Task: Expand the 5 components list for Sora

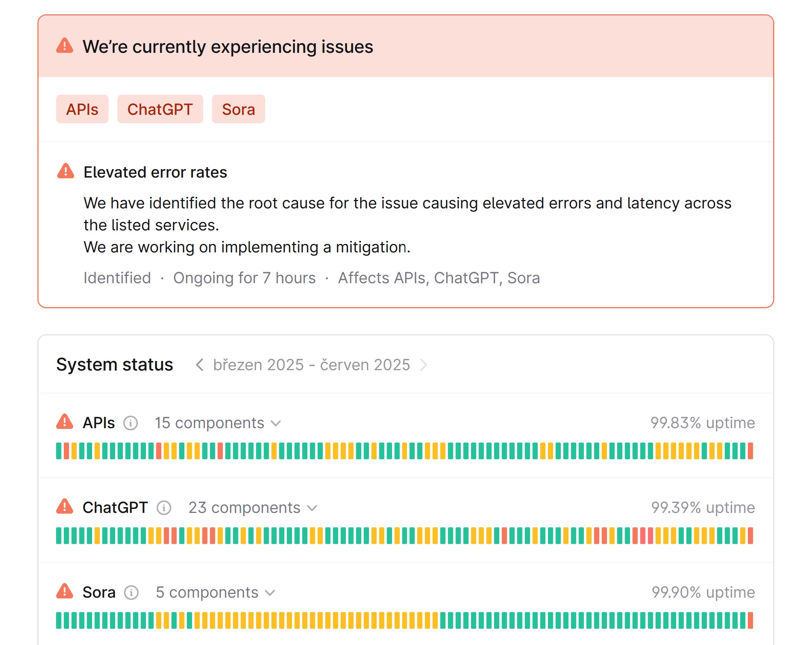Action: (x=215, y=593)
